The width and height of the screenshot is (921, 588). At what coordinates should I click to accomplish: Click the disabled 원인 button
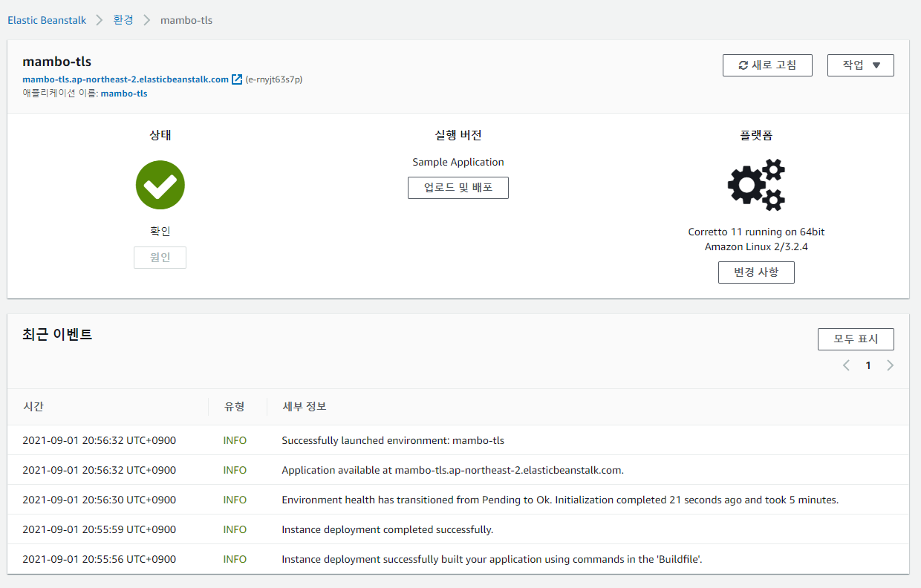click(160, 258)
